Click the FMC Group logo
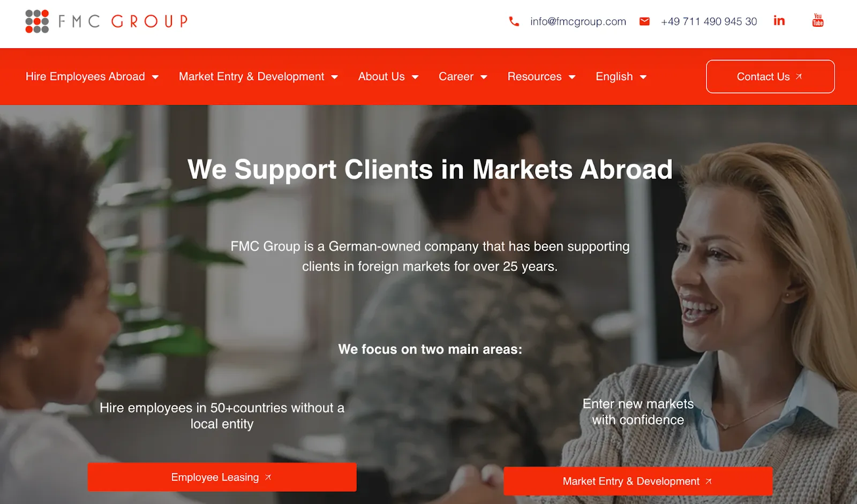The image size is (857, 504). pyautogui.click(x=106, y=21)
